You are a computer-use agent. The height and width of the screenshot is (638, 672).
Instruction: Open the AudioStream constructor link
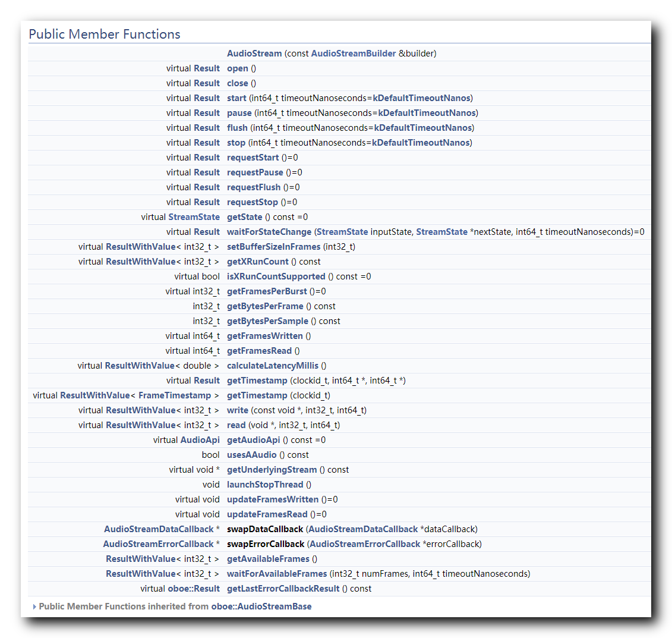[254, 54]
